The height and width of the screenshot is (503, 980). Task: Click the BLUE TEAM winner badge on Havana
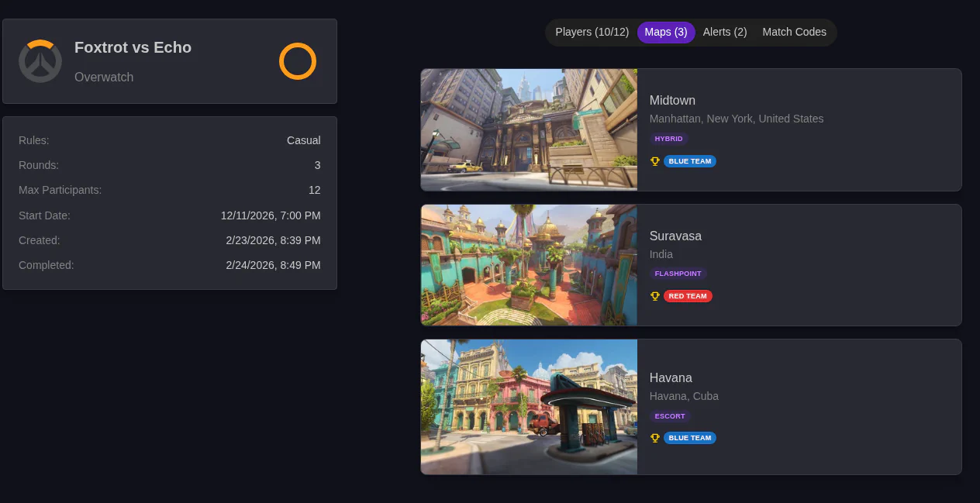click(689, 438)
